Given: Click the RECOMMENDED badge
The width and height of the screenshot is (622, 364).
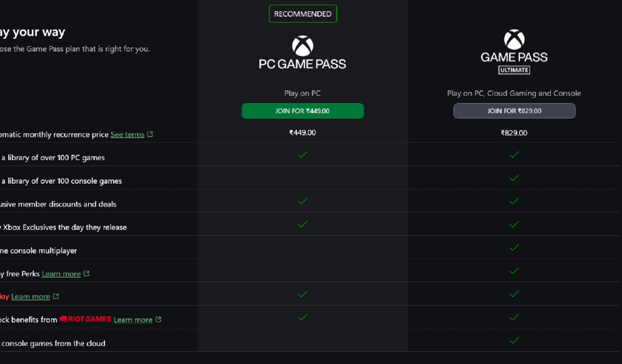Looking at the screenshot, I should 302,14.
